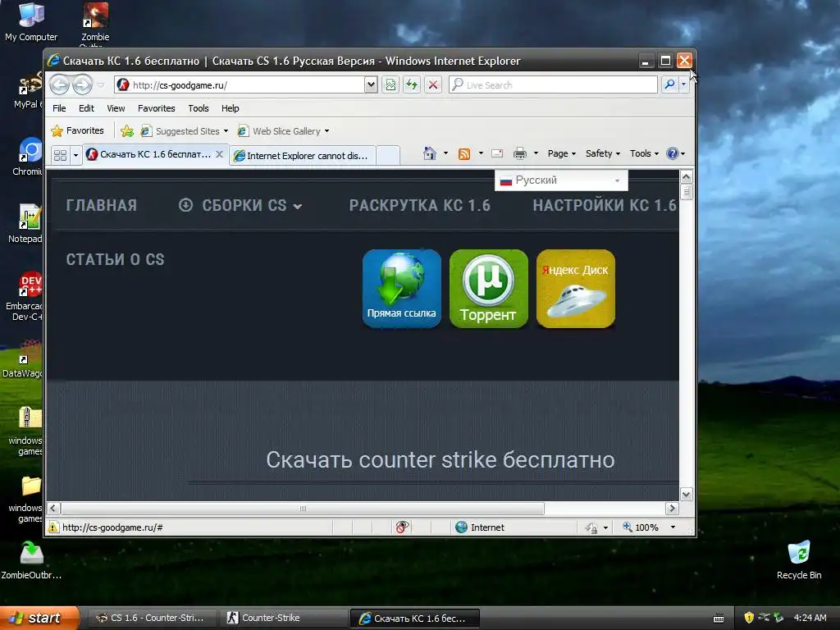The image size is (840, 630).
Task: Open НАСТРОЙКИ КС 1.6 link
Action: (605, 205)
